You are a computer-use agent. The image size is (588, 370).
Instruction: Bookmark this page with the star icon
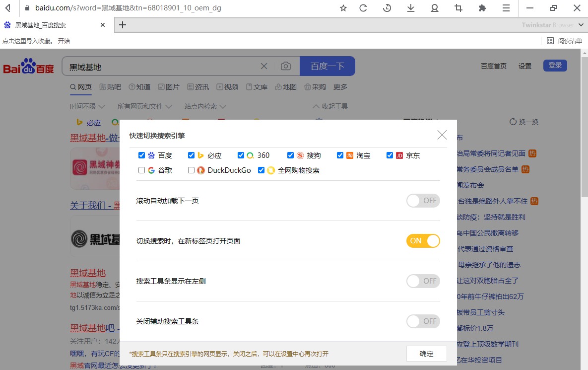coord(343,8)
